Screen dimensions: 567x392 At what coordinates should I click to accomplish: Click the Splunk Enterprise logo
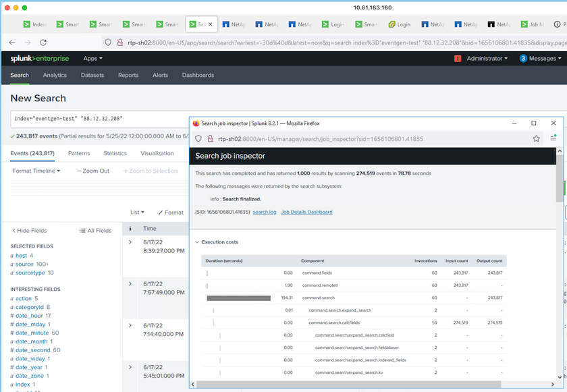click(x=39, y=59)
